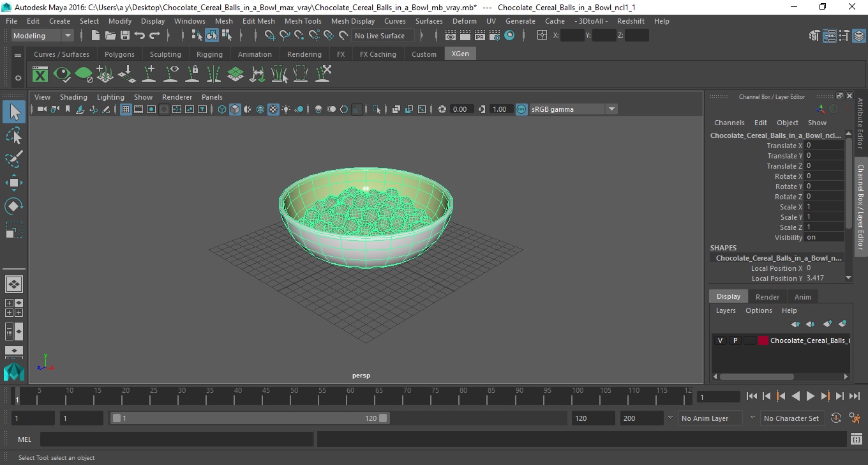
Task: Open the Render tab in Layer Editor
Action: pos(767,297)
